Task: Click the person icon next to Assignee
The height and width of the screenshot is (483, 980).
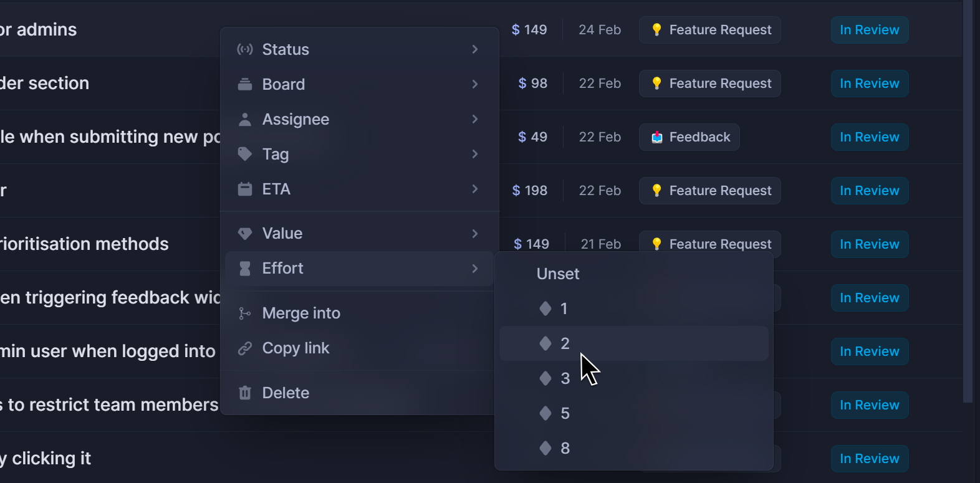Action: coord(245,119)
